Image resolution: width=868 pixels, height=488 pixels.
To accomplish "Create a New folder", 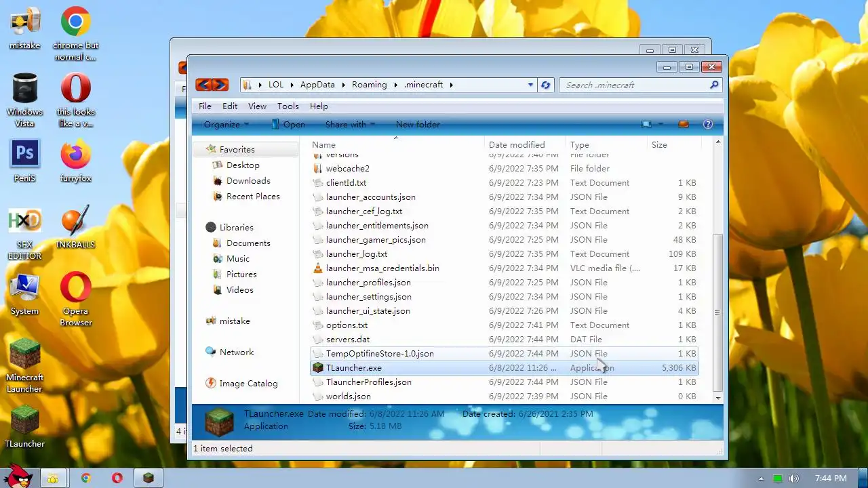I will [418, 125].
